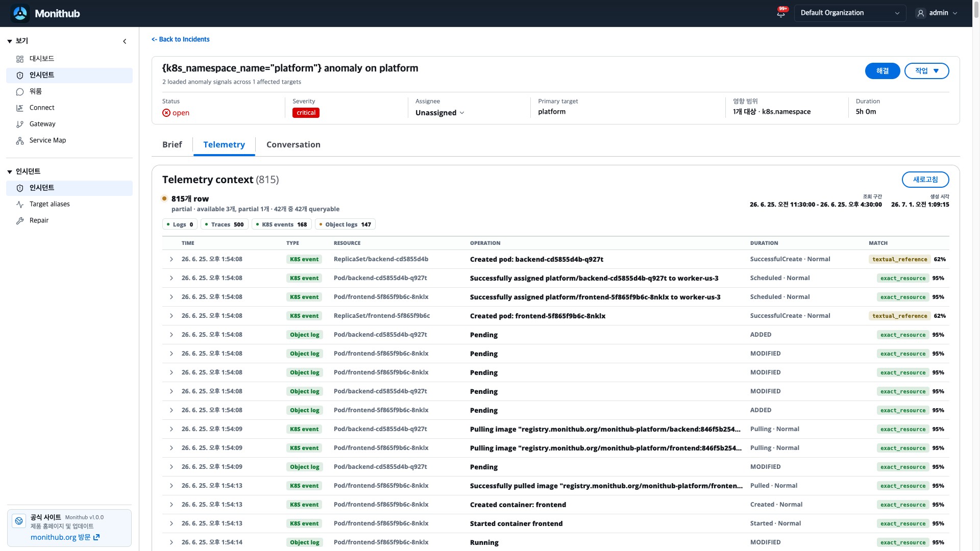The width and height of the screenshot is (980, 551).
Task: Open the 대시보드 dashboard icon
Action: click(20, 59)
